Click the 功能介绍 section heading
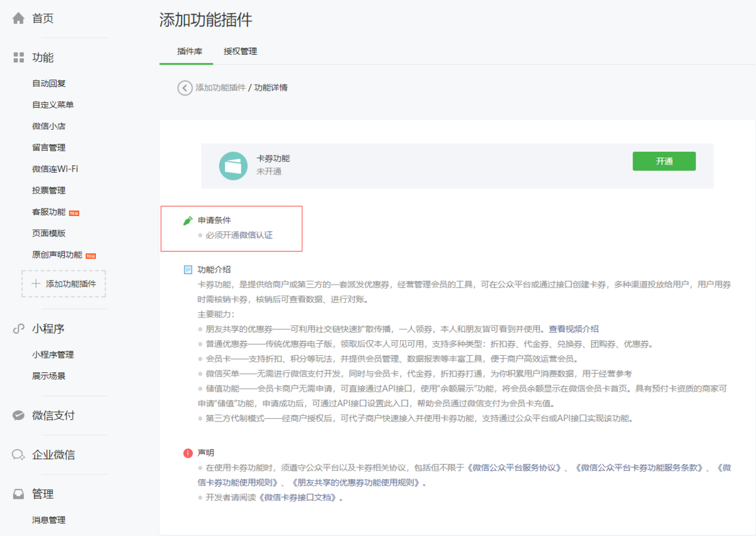Viewport: 756px width, 536px height. click(214, 270)
